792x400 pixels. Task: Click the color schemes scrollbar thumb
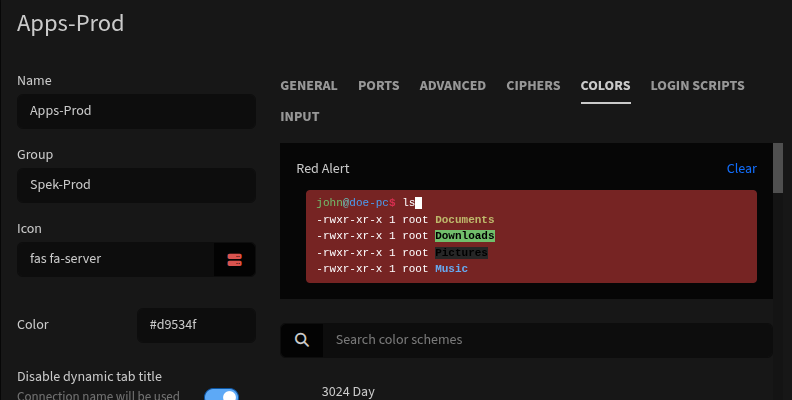click(x=778, y=168)
